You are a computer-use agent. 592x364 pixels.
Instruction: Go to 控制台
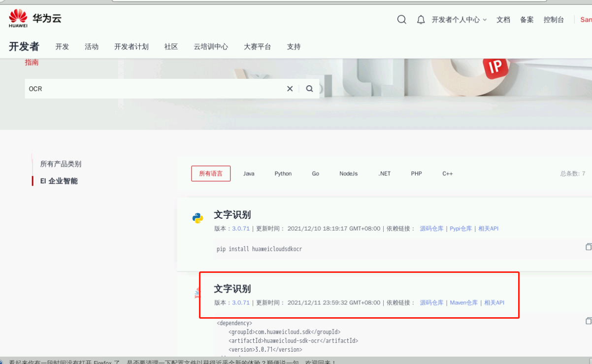point(554,20)
